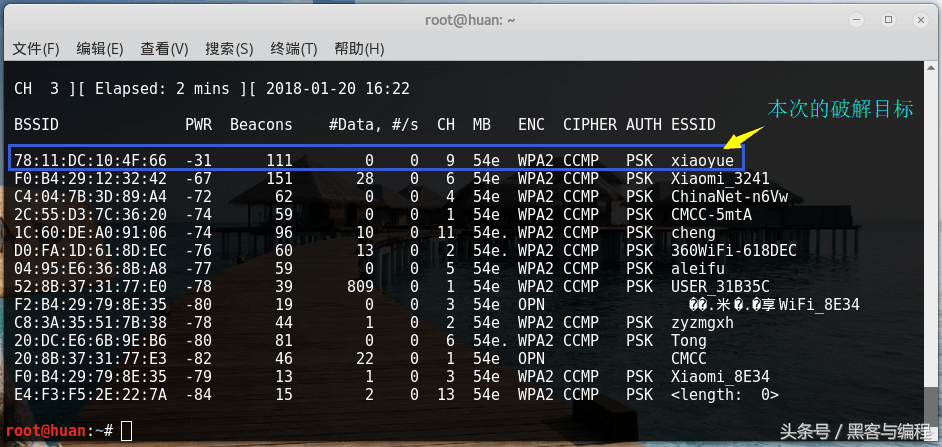Screen dimensions: 942x447
Task: Click the terminal cursor at the prompt
Action: pos(126,431)
